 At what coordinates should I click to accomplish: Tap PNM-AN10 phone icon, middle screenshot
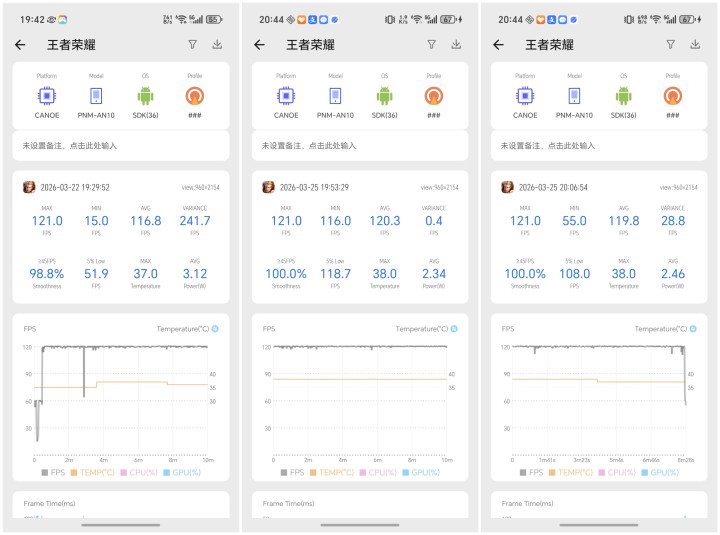pos(335,96)
